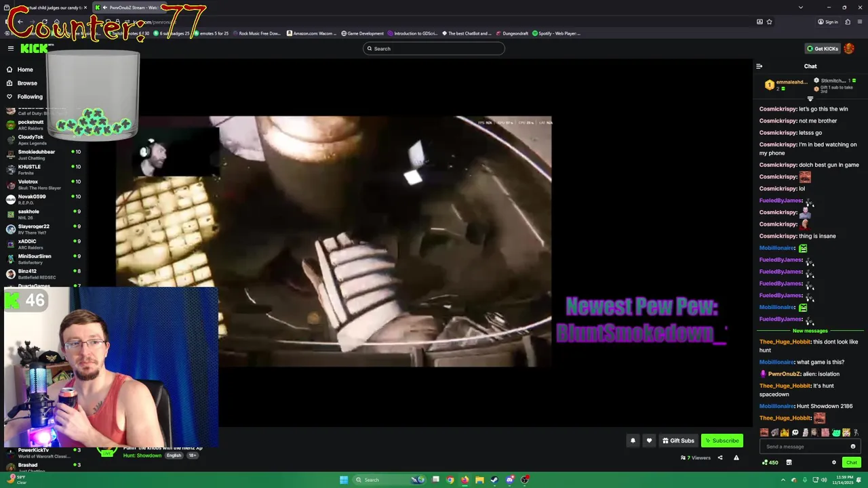Image resolution: width=868 pixels, height=488 pixels.
Task: Click the report warning triangle icon
Action: pyautogui.click(x=736, y=457)
